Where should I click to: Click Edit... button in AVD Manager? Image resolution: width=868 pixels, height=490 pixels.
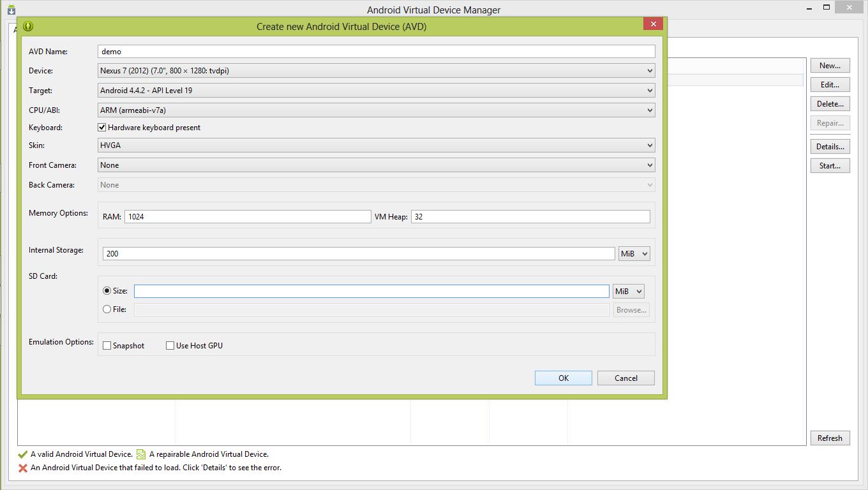click(x=830, y=85)
